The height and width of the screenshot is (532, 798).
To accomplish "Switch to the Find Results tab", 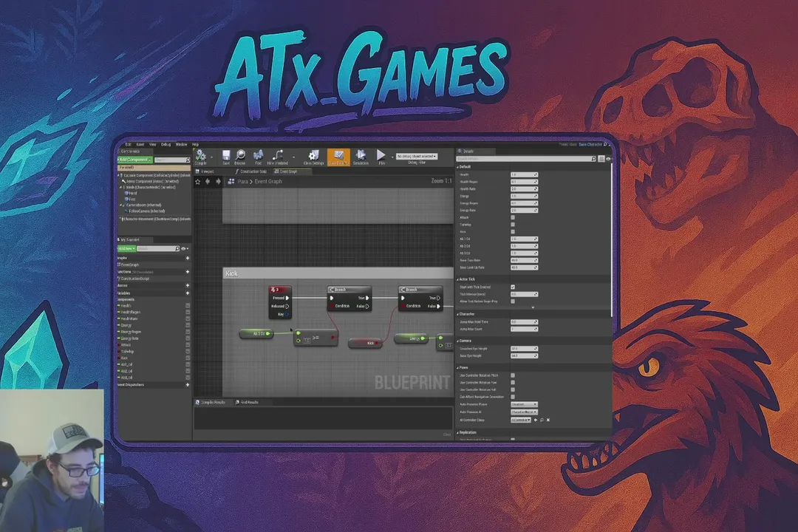I will click(x=248, y=402).
